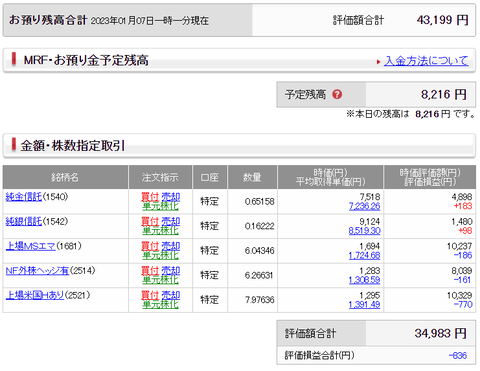
Task: Open NF外株ヘッジ有 (2514) stock details
Action: tap(37, 270)
